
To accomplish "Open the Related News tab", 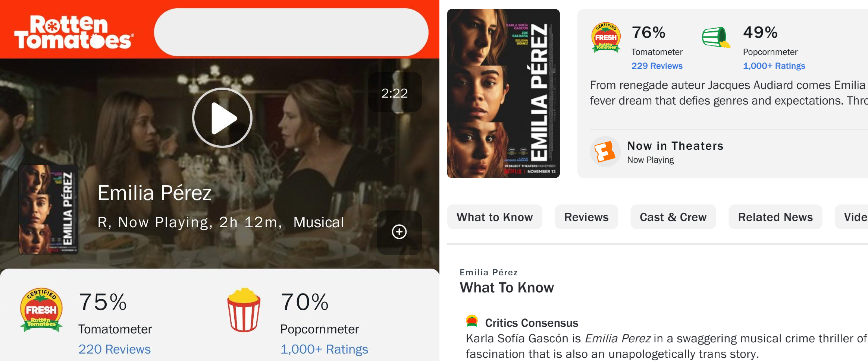I will click(x=775, y=217).
